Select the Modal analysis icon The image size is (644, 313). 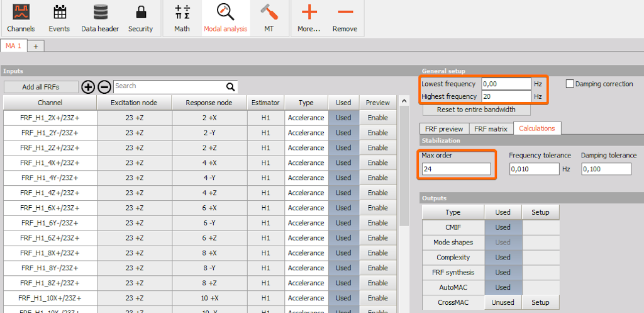[x=225, y=17]
